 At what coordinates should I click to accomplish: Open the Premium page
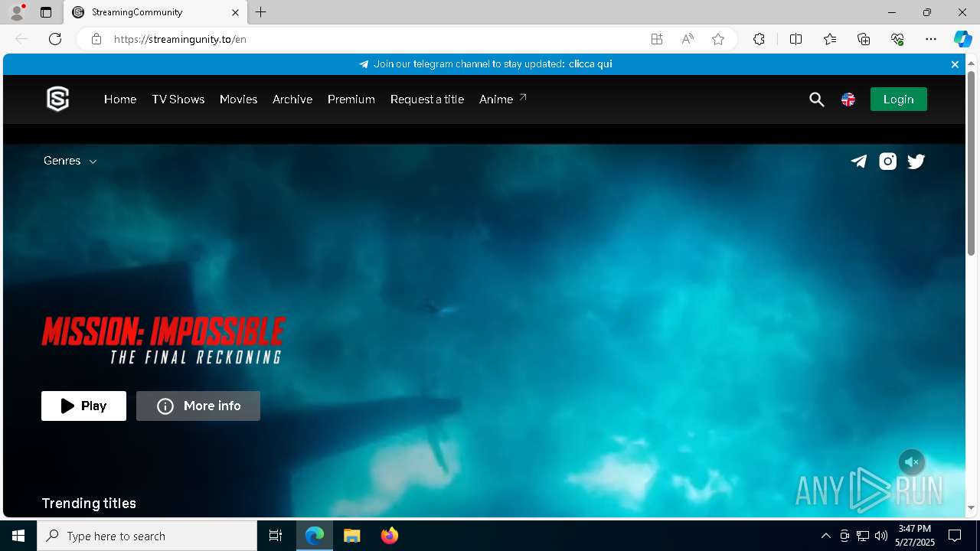[x=351, y=99]
